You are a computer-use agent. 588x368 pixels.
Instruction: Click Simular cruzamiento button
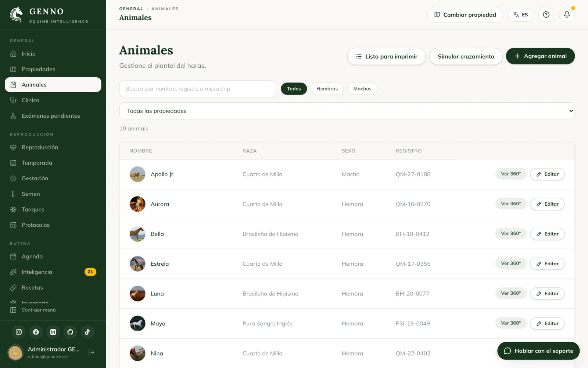click(466, 56)
